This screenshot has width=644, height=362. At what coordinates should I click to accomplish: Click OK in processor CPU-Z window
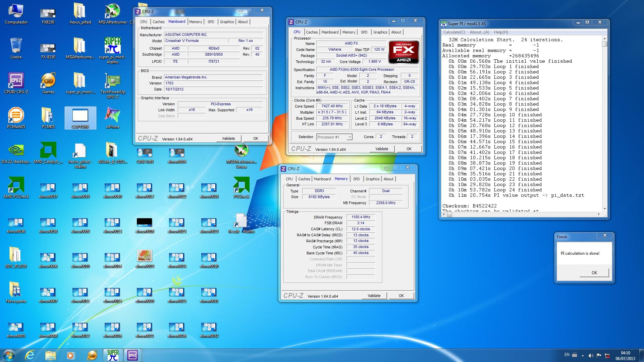tap(409, 149)
